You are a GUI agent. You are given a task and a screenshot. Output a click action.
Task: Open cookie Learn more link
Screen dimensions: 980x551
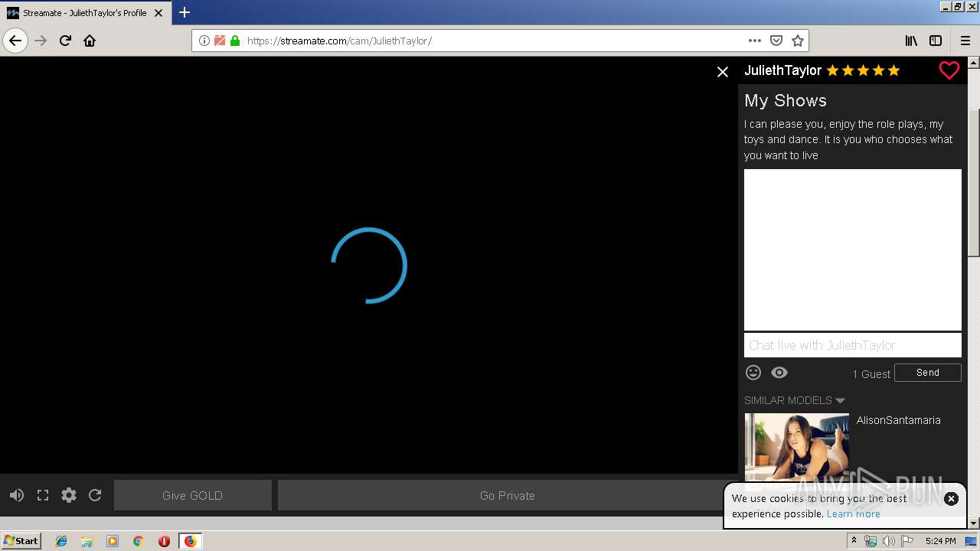pos(854,514)
